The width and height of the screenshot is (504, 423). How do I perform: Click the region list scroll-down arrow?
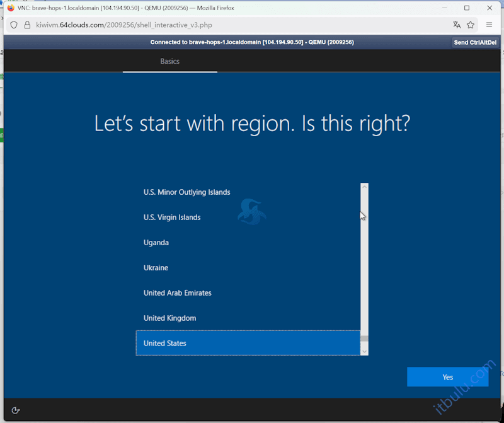coord(364,351)
